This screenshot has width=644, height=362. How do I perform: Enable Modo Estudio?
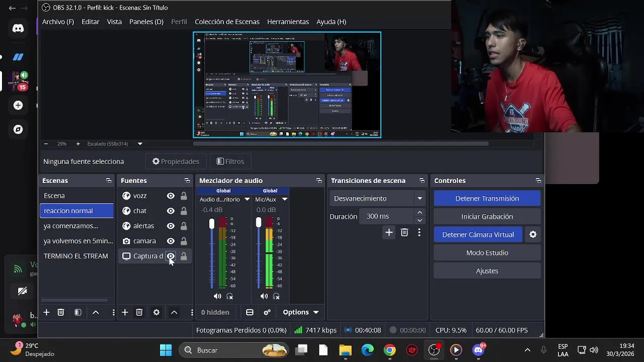pos(487,252)
